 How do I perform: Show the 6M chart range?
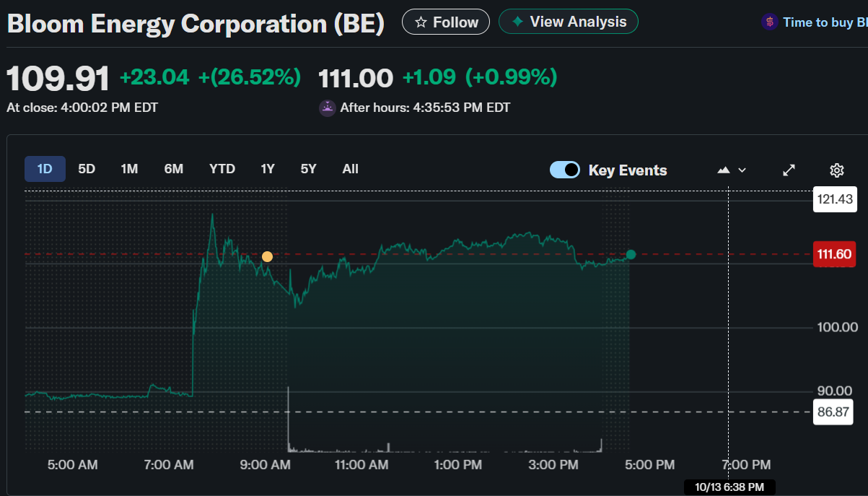(x=174, y=169)
